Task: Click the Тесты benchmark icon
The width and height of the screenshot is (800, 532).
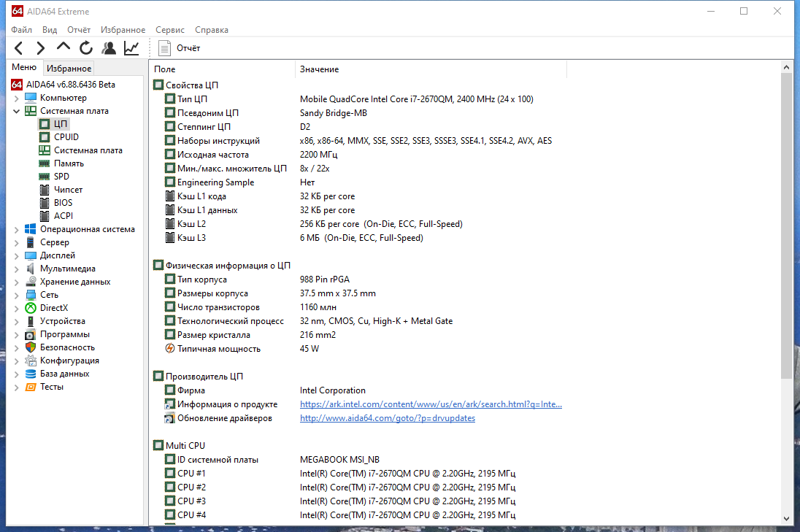Action: 31,387
